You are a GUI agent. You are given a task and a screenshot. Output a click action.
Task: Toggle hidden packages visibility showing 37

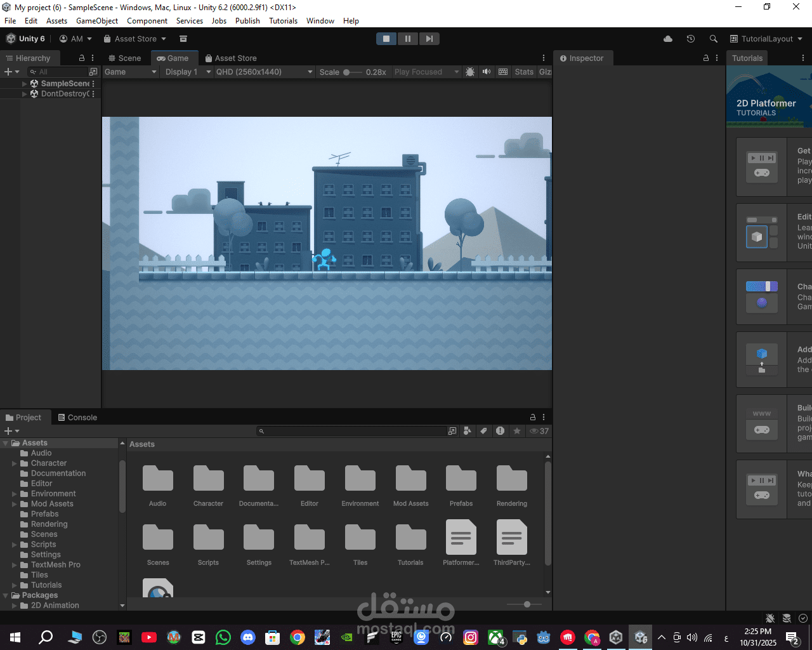click(539, 431)
